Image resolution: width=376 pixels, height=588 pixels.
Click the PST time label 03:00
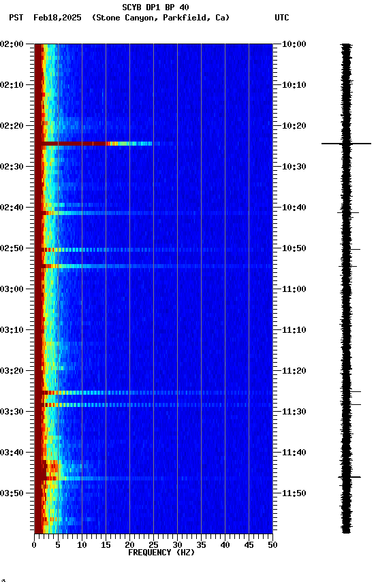click(x=12, y=289)
